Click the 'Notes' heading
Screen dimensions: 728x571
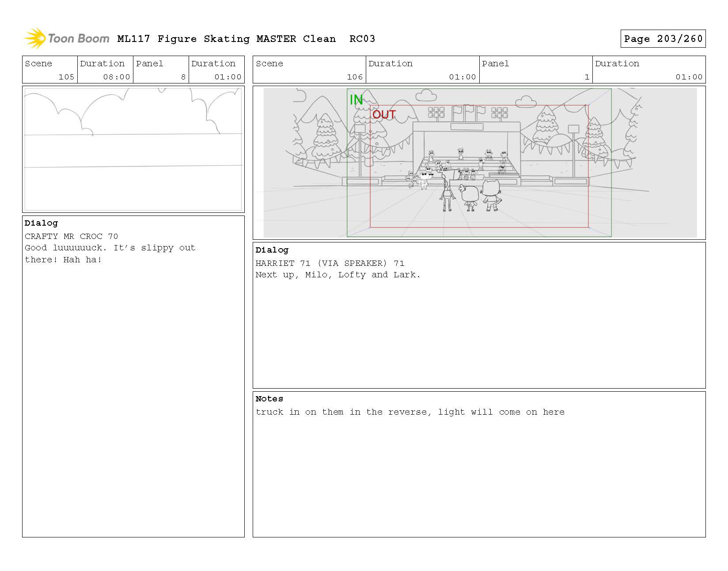tap(269, 399)
